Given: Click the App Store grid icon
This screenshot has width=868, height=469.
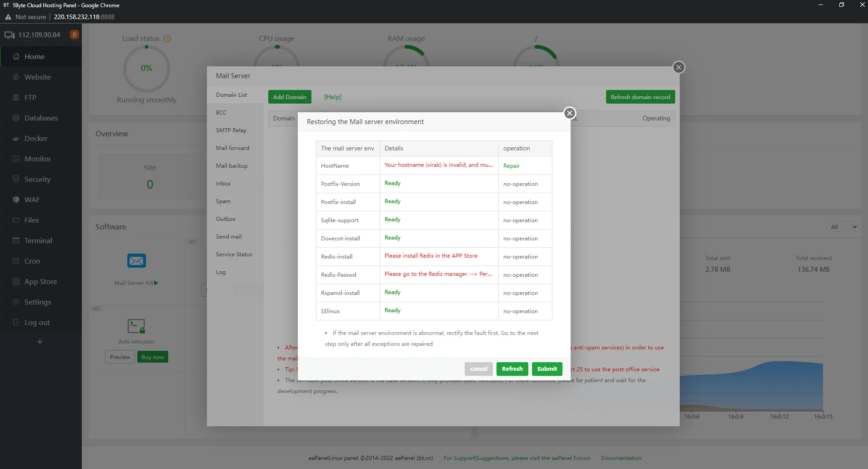Looking at the screenshot, I should 16,281.
